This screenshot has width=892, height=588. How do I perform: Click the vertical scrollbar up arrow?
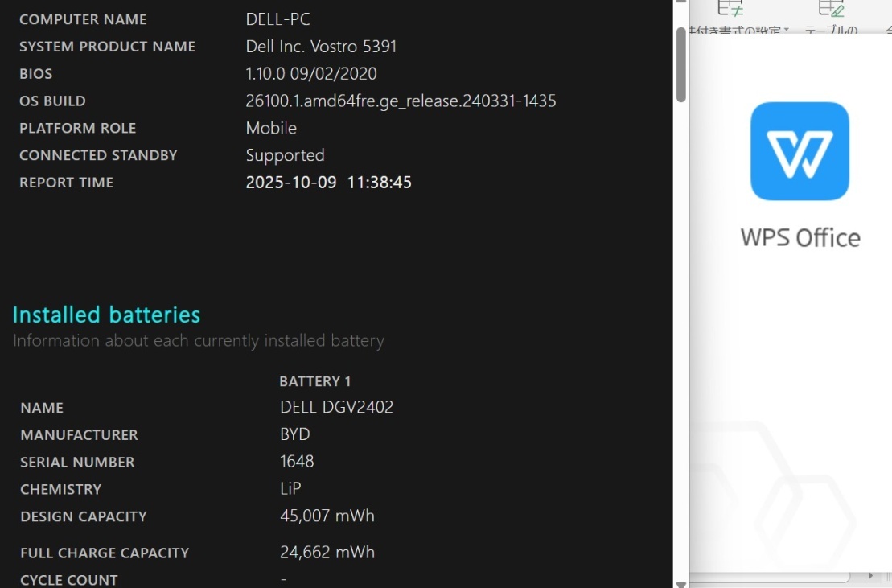click(680, 3)
